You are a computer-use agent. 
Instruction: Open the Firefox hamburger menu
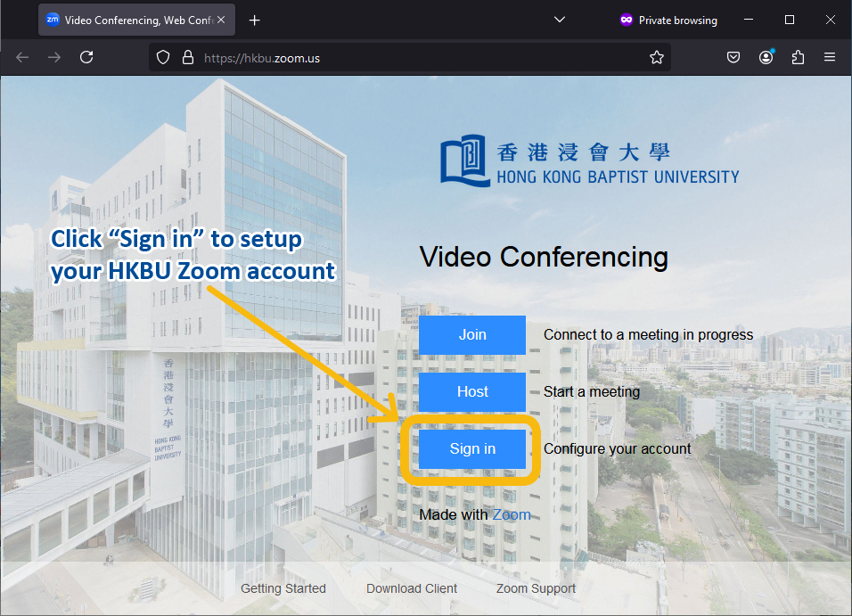click(830, 57)
